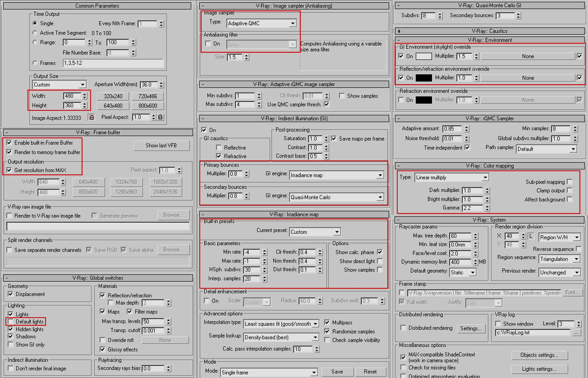
Task: Open the Irradiance map Current preset dropdown
Action: coord(315,232)
